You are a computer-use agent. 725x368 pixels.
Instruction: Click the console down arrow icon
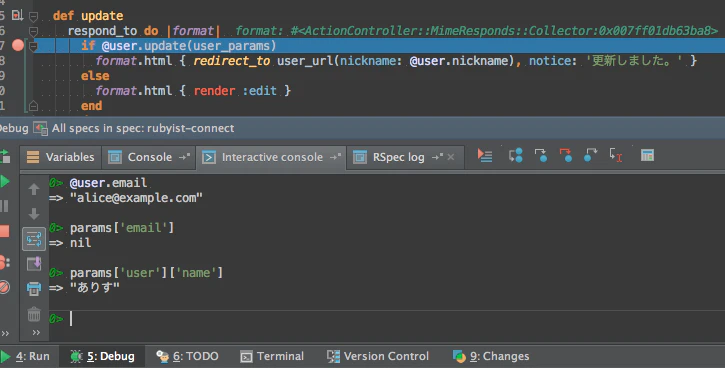pos(34,214)
